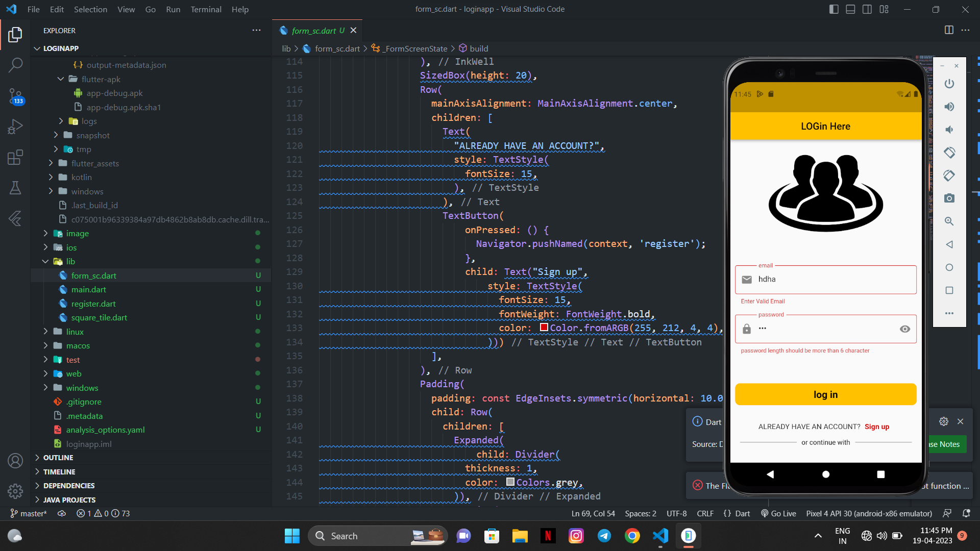Click the red color swatch on line 133
Image resolution: width=980 pixels, height=551 pixels.
point(543,327)
